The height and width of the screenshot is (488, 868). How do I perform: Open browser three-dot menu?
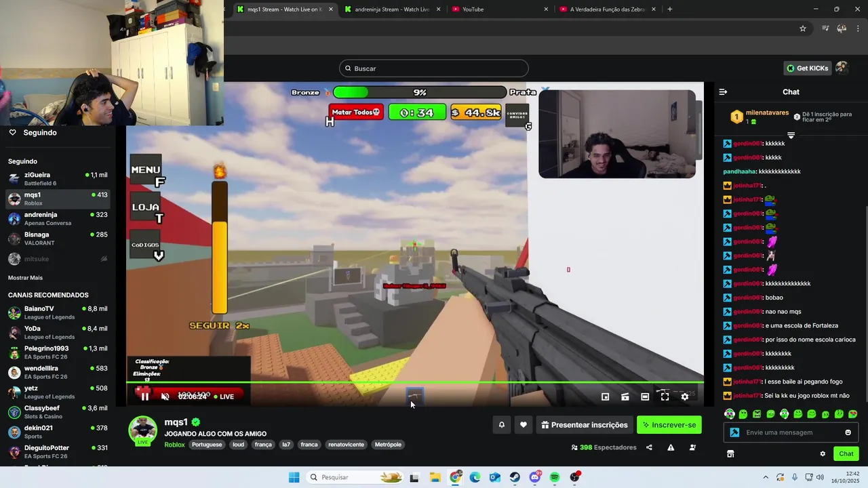tap(859, 28)
